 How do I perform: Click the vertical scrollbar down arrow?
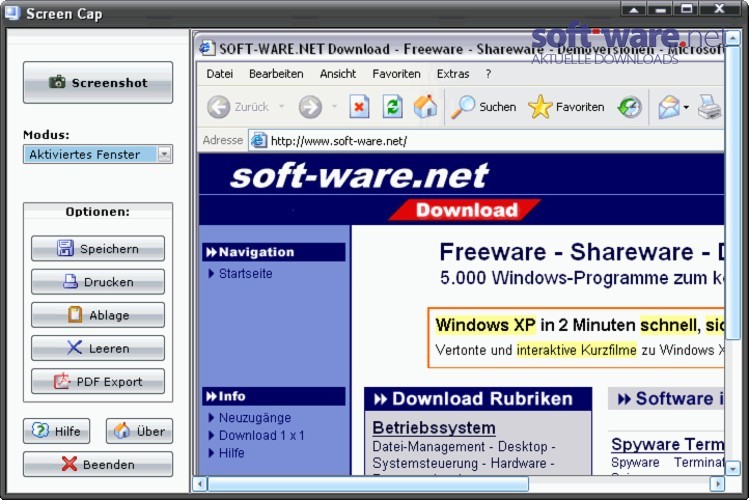[733, 468]
